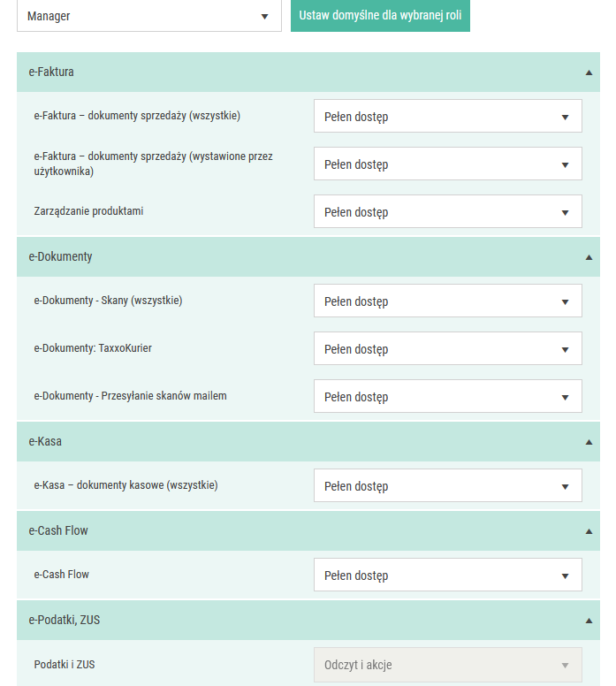Image resolution: width=616 pixels, height=686 pixels.
Task: Collapse the e-Faktura section arrow
Action: tap(589, 72)
